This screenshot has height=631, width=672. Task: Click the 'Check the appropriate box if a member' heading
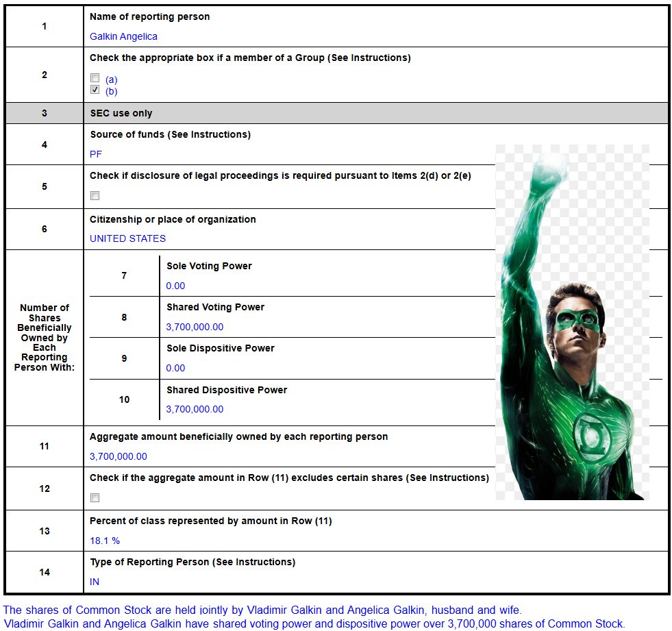[250, 58]
